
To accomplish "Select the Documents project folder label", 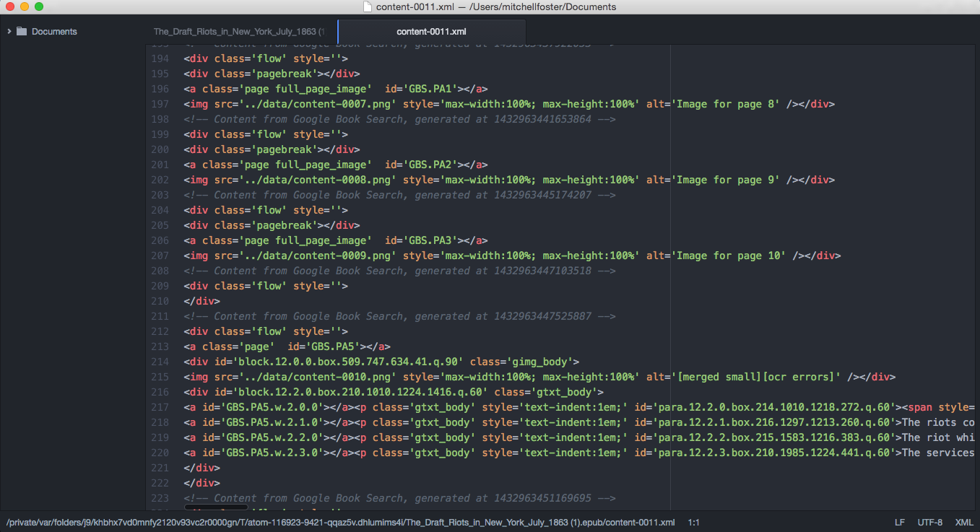I will click(54, 32).
